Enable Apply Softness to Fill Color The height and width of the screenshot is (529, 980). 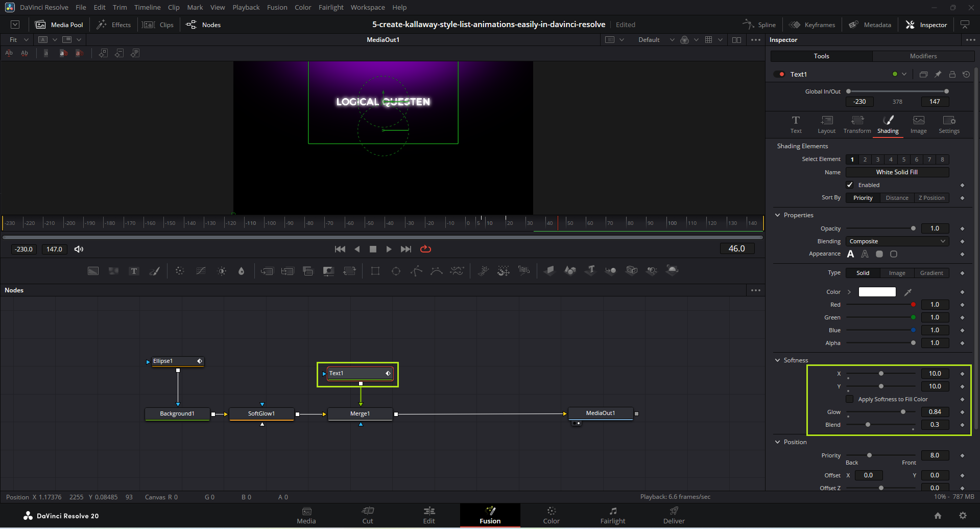click(850, 399)
